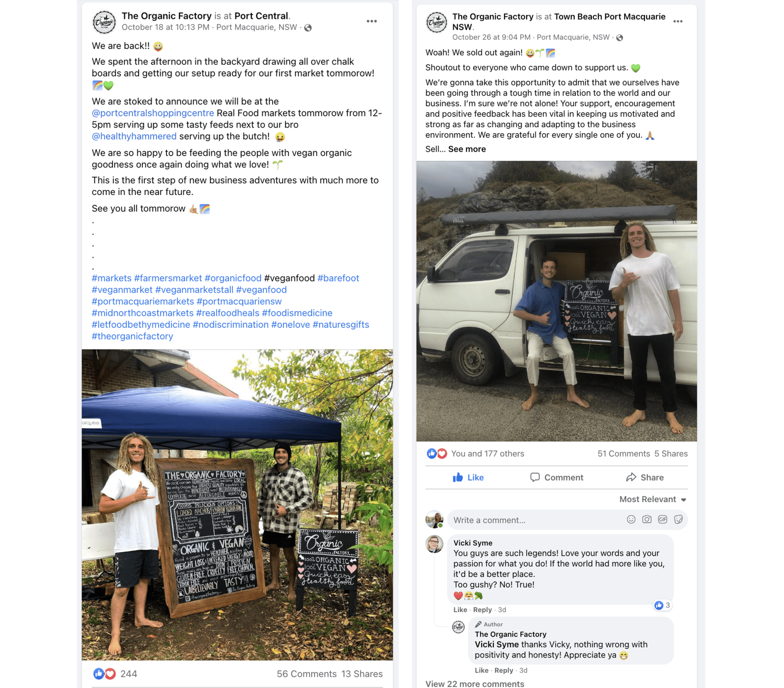Image resolution: width=784 pixels, height=688 pixels.
Task: Open the three-dot menu on Port Central post
Action: point(371,21)
